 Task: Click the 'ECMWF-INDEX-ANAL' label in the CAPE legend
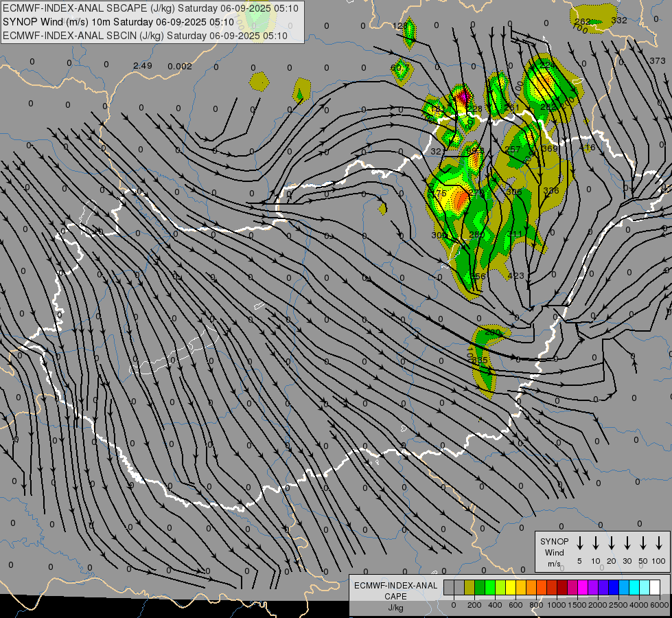point(395,586)
